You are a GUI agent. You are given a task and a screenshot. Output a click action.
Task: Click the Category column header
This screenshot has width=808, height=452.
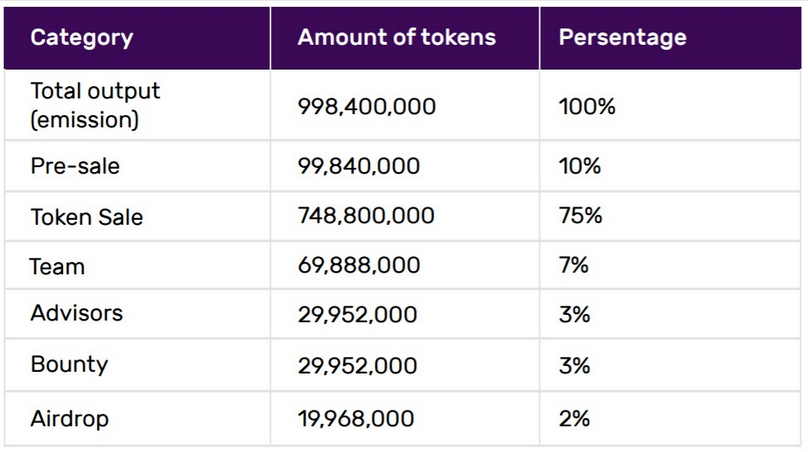(82, 38)
